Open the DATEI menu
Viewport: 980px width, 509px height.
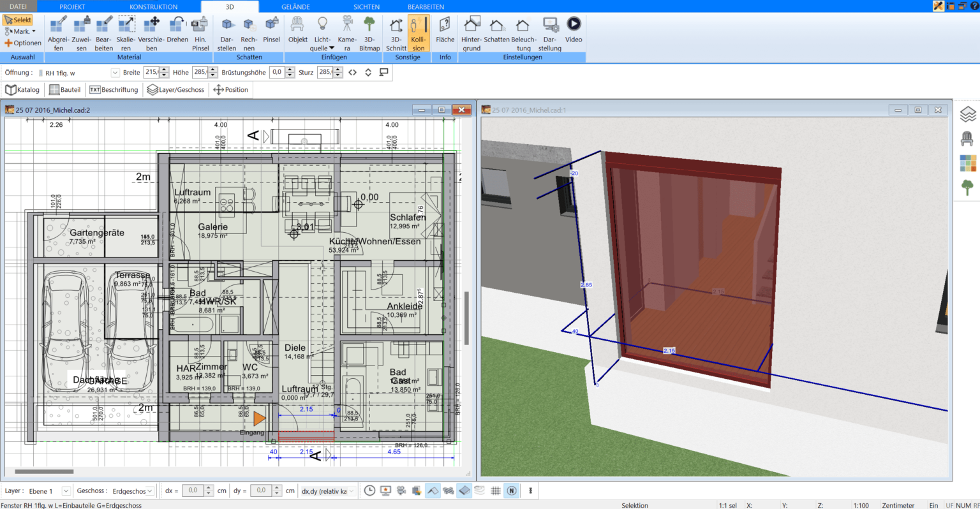[x=19, y=6]
